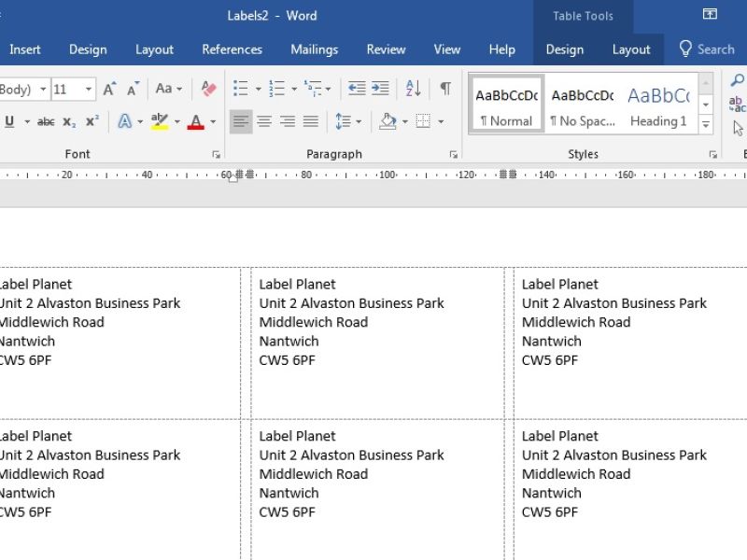Image resolution: width=747 pixels, height=560 pixels.
Task: Apply subscript formatting
Action: 69,121
